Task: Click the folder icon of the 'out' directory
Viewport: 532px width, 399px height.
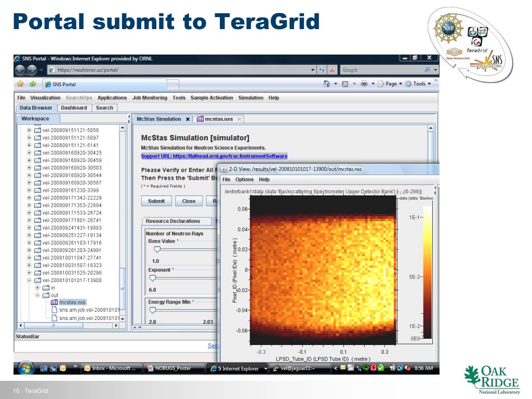Action: tap(46, 295)
